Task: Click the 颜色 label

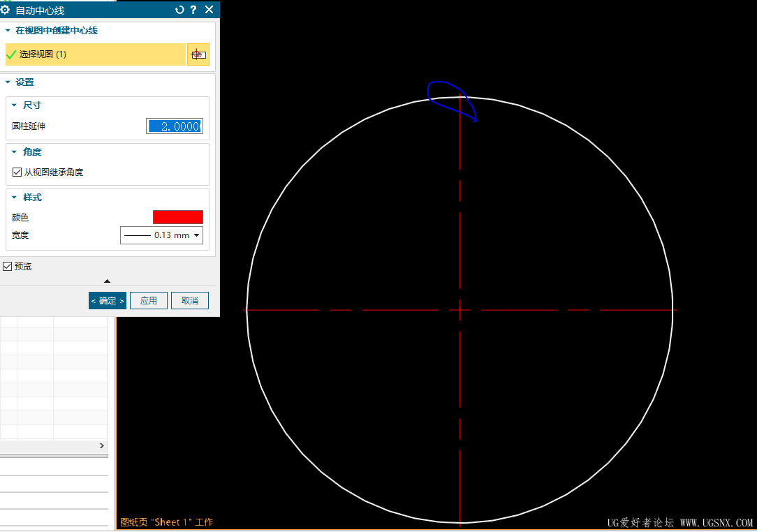Action: (20, 218)
